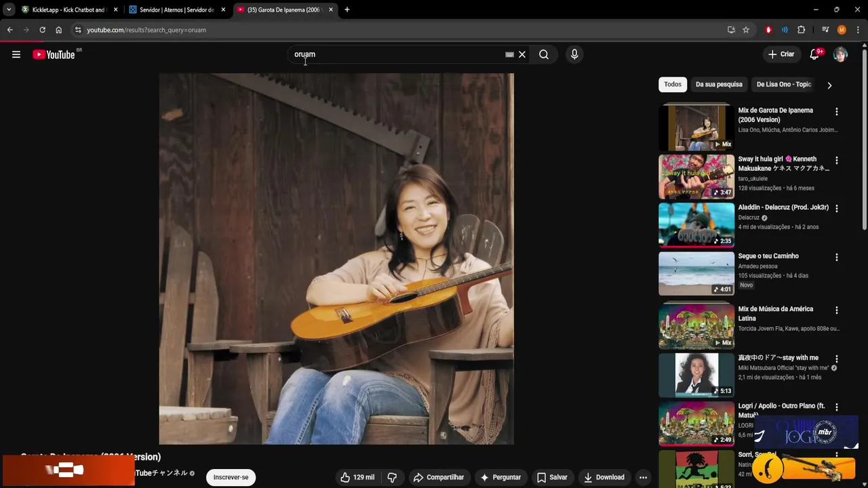Open Mix de Música da América Latina
Screen dimensions: 868x488
pyautogui.click(x=696, y=325)
